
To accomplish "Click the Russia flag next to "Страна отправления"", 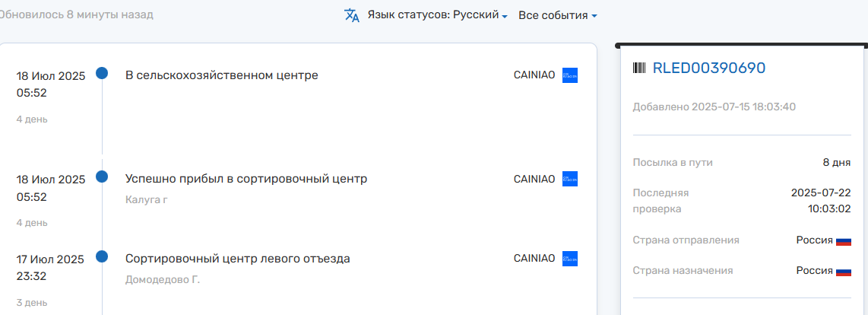I will pyautogui.click(x=843, y=241).
